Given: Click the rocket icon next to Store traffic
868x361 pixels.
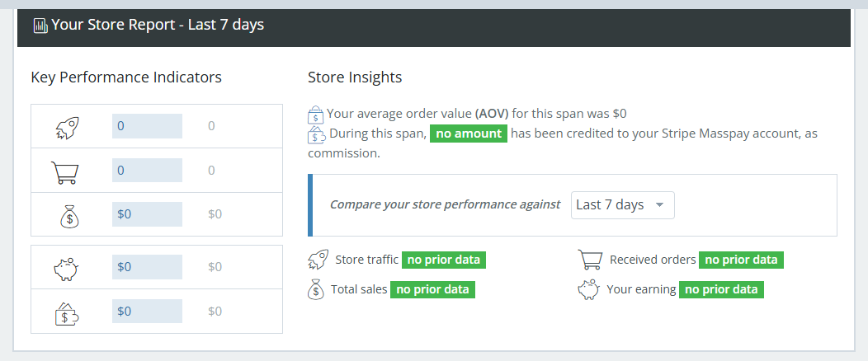Looking at the screenshot, I should tap(318, 260).
